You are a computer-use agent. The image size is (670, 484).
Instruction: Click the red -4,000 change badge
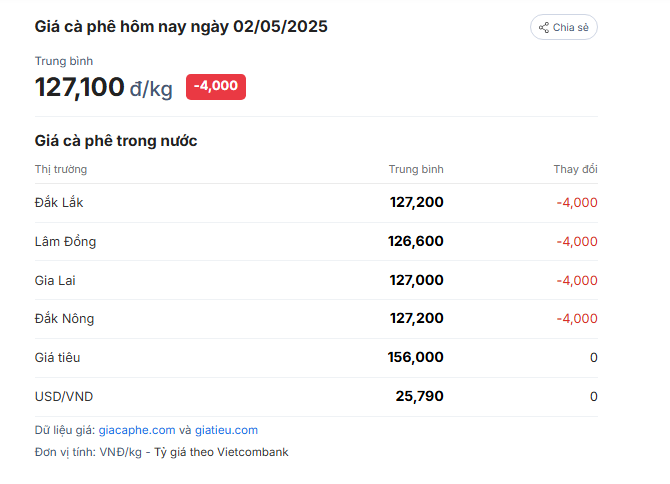[x=216, y=87]
